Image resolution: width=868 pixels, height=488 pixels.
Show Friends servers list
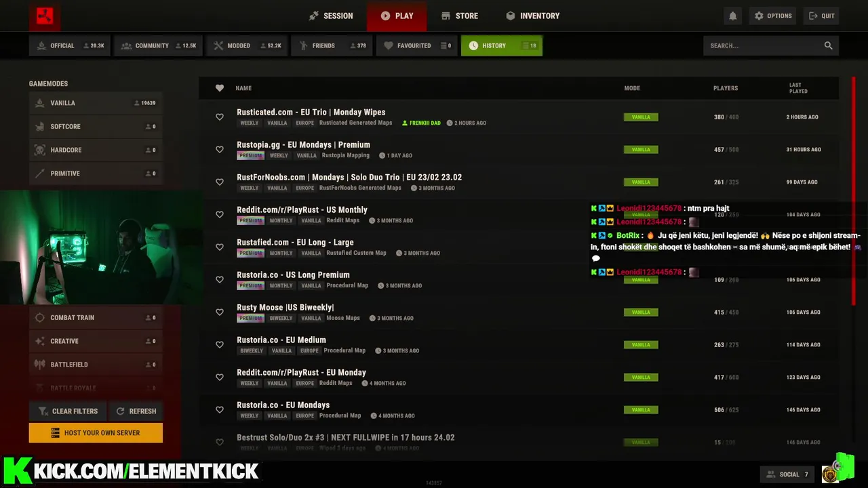[x=332, y=45]
